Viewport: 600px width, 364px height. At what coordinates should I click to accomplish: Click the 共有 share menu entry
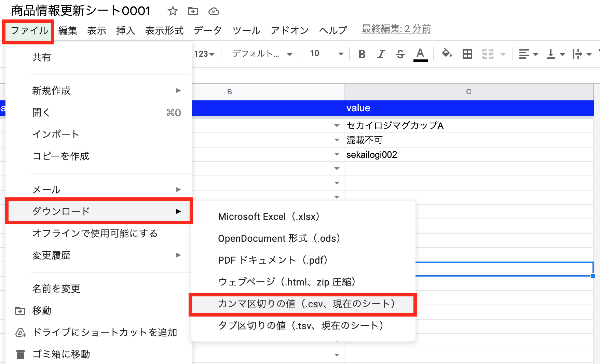coord(42,57)
